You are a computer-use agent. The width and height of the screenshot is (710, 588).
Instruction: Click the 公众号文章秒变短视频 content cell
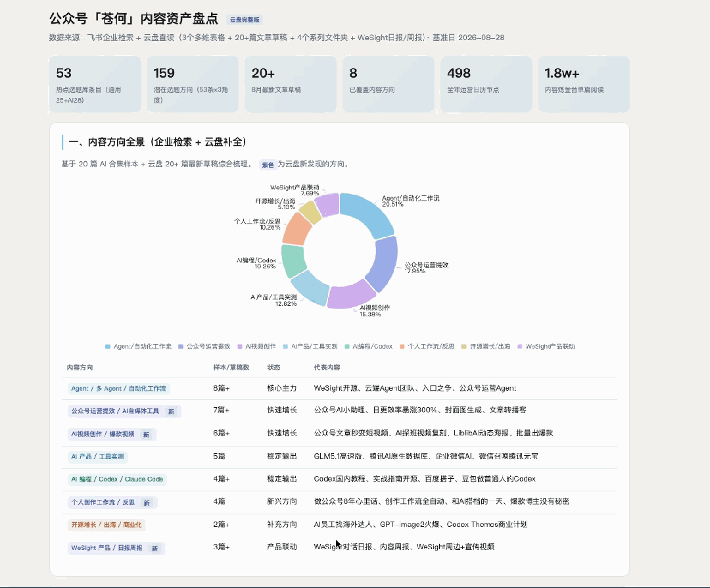pos(433,433)
